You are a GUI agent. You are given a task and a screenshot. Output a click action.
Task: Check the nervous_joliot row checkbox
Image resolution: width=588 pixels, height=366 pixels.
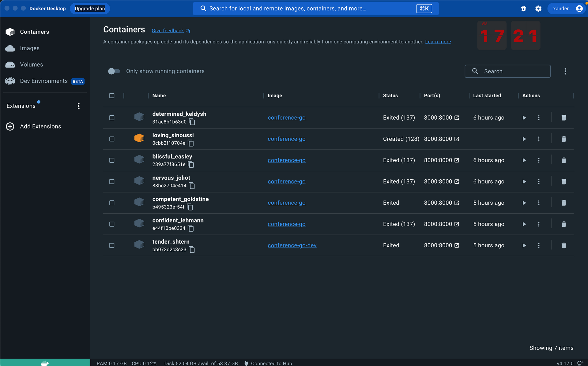[x=112, y=182]
